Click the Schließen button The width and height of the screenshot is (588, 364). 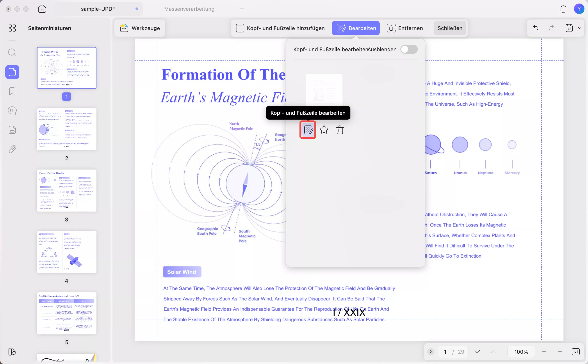point(450,28)
